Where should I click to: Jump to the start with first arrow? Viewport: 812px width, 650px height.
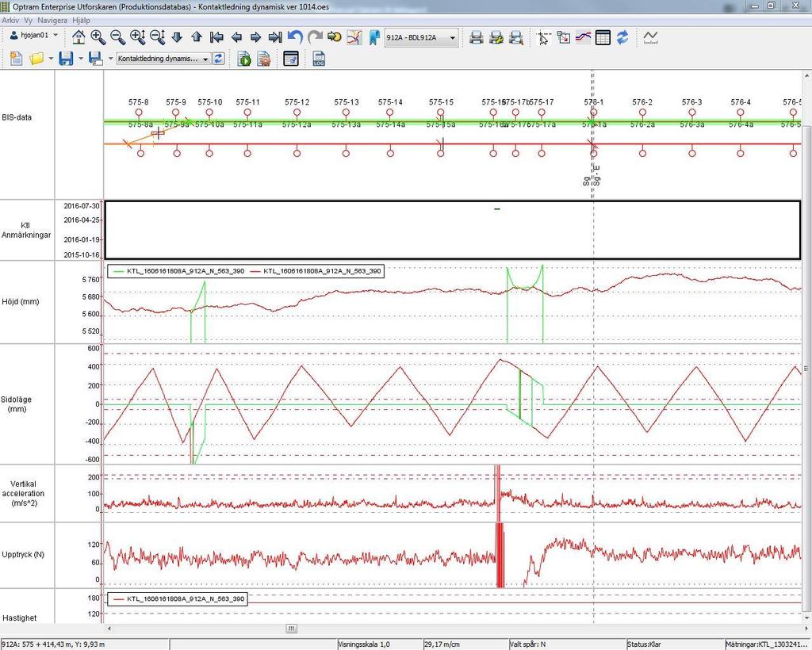click(216, 37)
